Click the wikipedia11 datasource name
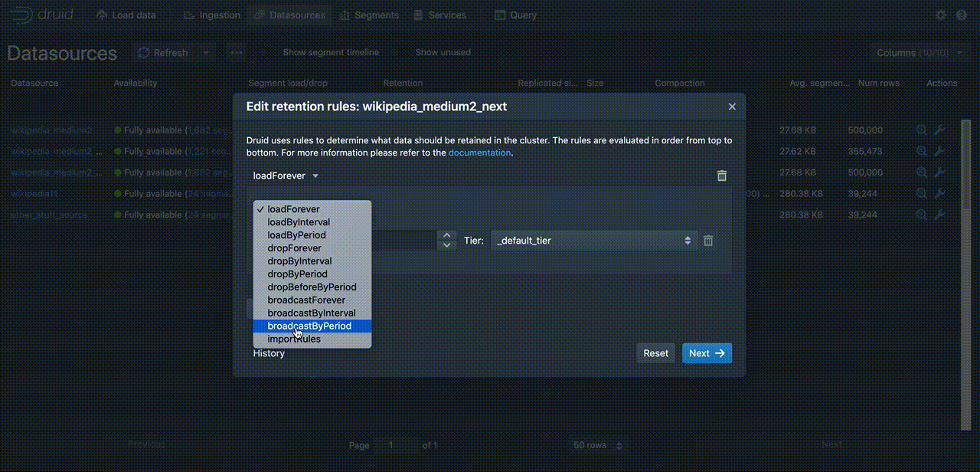The height and width of the screenshot is (472, 980). coord(34,194)
